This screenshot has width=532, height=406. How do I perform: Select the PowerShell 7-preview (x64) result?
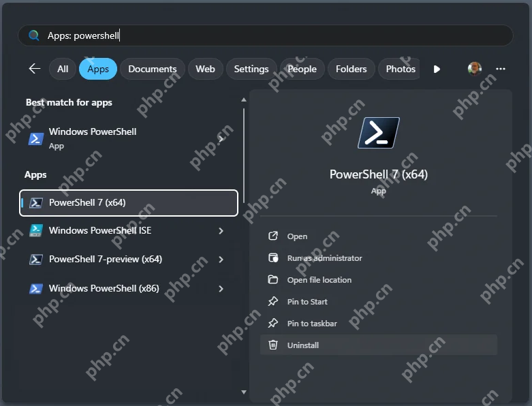(128, 260)
